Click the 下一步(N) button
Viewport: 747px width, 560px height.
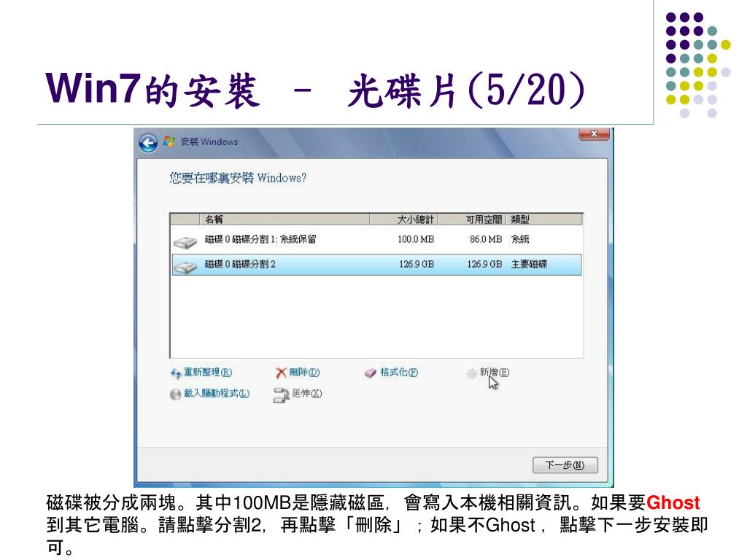click(565, 464)
